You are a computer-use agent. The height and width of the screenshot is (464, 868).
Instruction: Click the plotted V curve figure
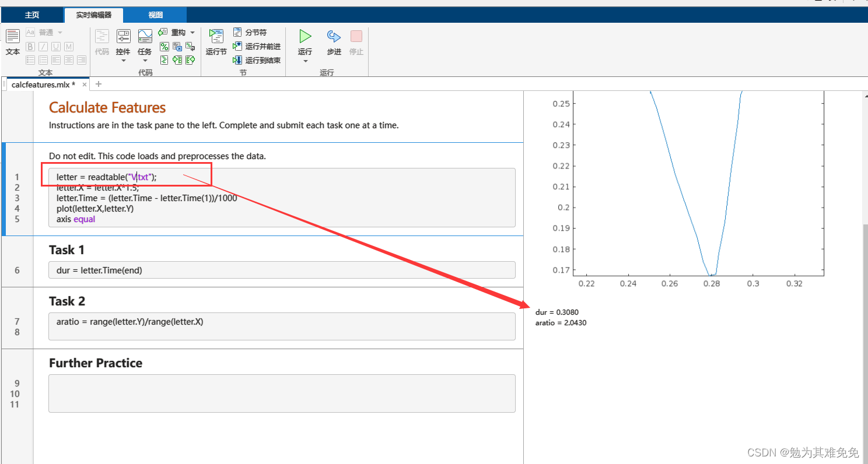[698, 183]
